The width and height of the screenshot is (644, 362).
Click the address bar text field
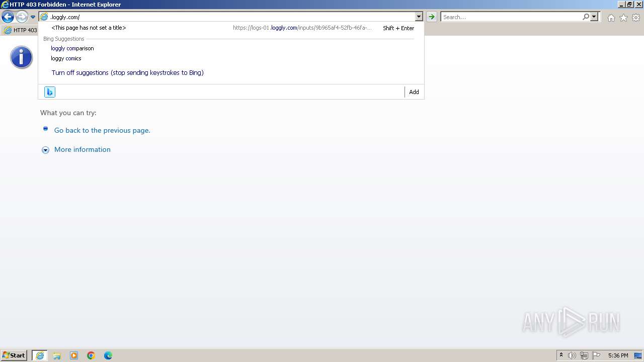[x=232, y=17]
